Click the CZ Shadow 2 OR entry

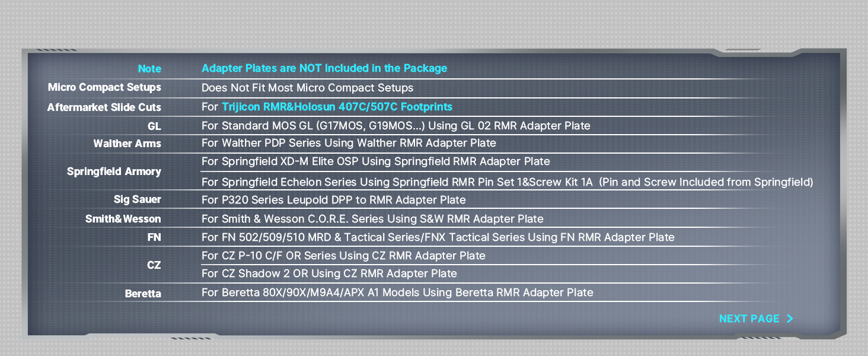coord(329,274)
